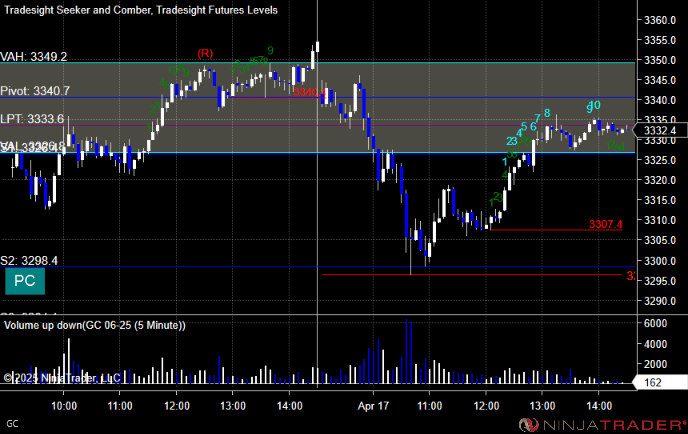Click the 3345.0 price axis label
Viewport: 688px width, 434px height.
pyautogui.click(x=660, y=80)
